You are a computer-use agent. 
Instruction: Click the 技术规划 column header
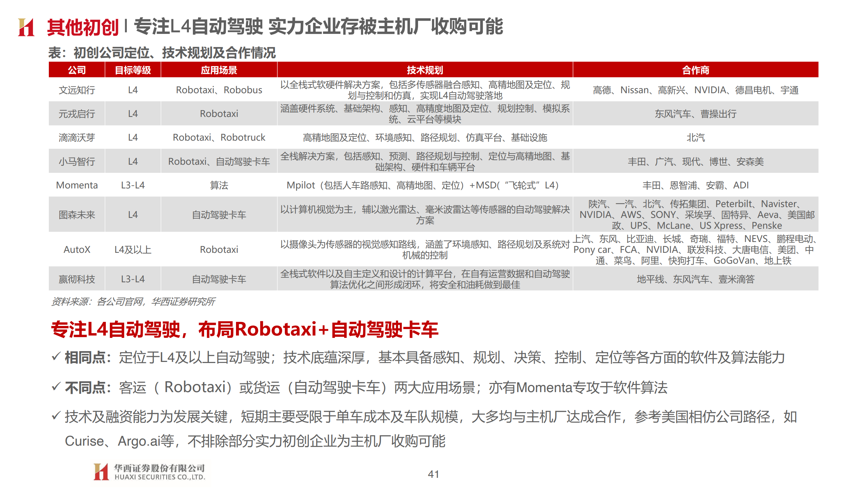pyautogui.click(x=425, y=70)
